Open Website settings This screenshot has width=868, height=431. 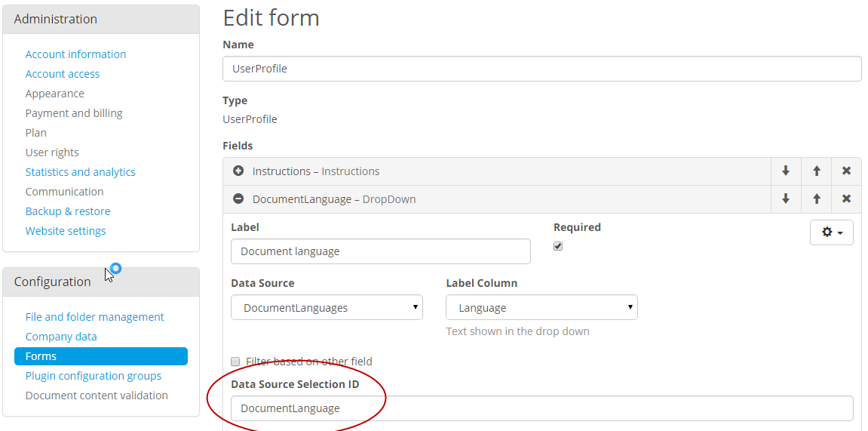tap(66, 231)
